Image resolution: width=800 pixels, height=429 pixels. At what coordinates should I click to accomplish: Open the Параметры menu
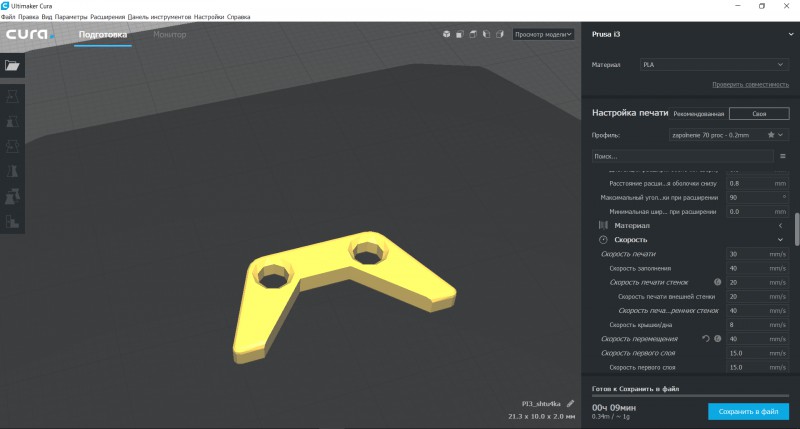(71, 17)
